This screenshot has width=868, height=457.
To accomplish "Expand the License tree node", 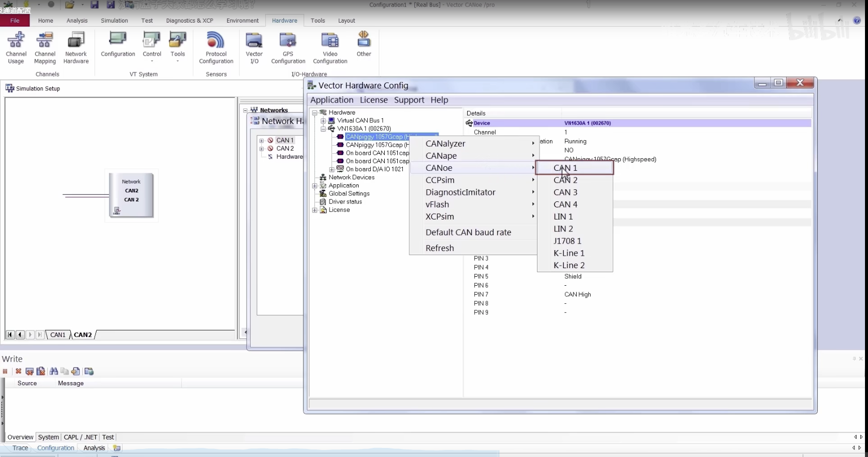I will point(315,210).
